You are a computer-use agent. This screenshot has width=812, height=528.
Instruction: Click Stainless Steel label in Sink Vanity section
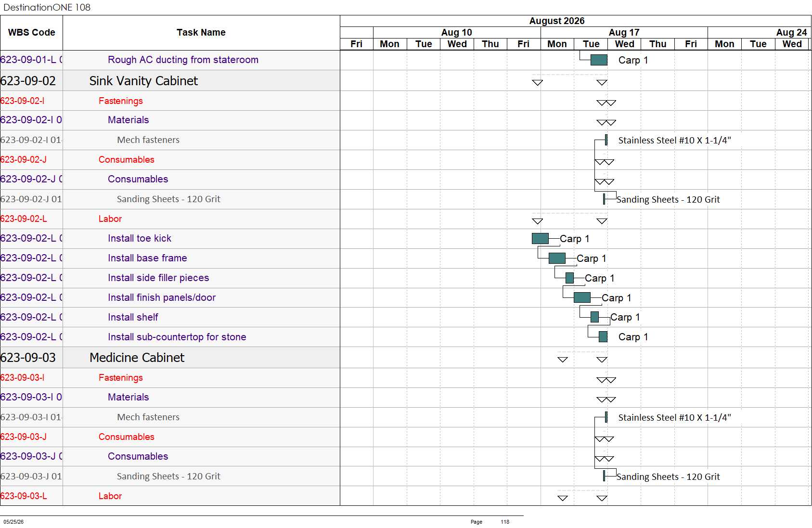tap(674, 141)
